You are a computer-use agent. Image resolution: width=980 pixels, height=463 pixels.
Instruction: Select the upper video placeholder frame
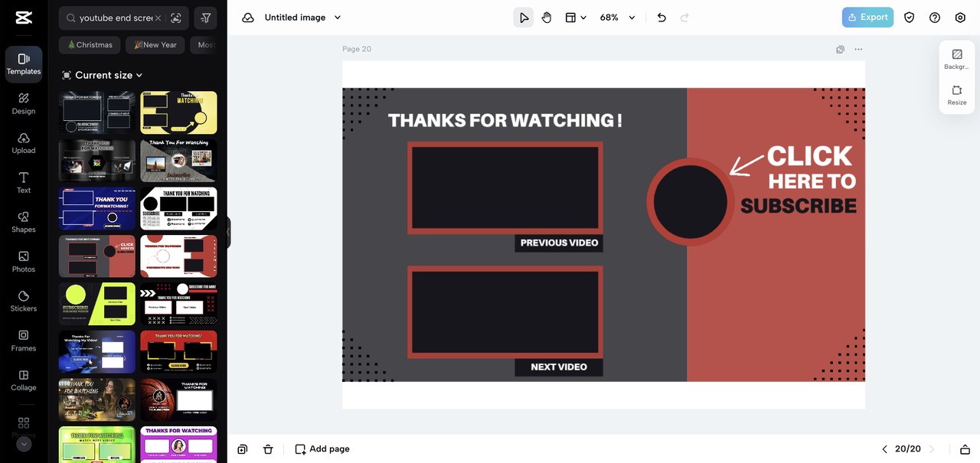pos(505,187)
